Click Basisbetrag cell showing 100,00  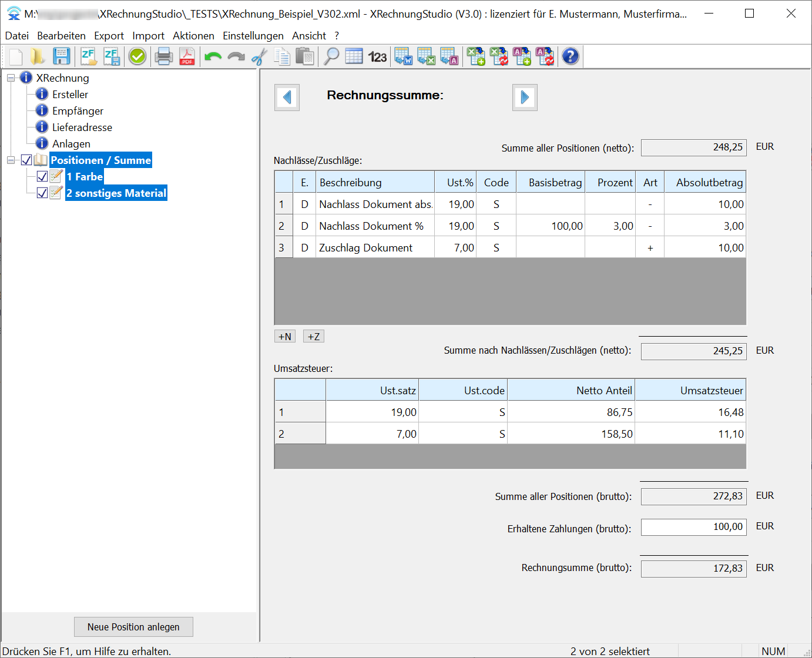click(551, 226)
